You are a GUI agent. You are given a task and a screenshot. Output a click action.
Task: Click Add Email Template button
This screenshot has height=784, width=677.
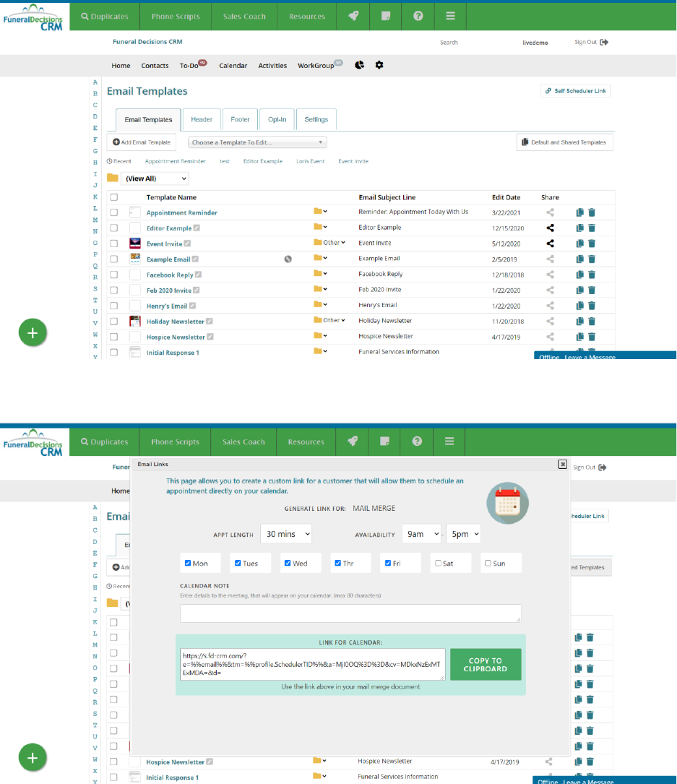[x=142, y=142]
